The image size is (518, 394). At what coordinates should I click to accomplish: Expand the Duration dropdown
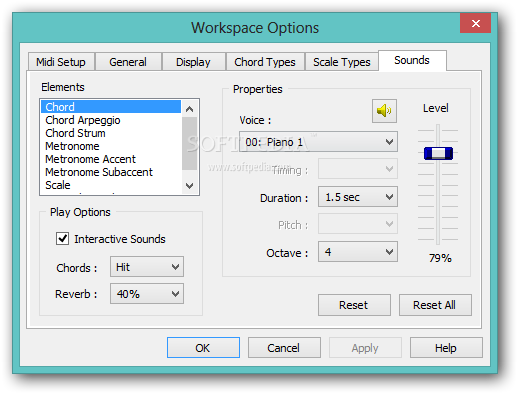click(x=358, y=197)
